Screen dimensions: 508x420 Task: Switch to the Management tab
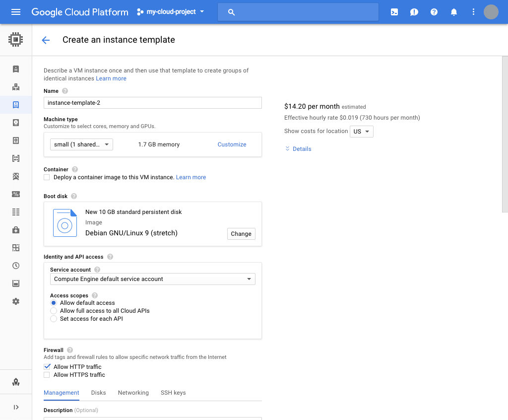[61, 393]
